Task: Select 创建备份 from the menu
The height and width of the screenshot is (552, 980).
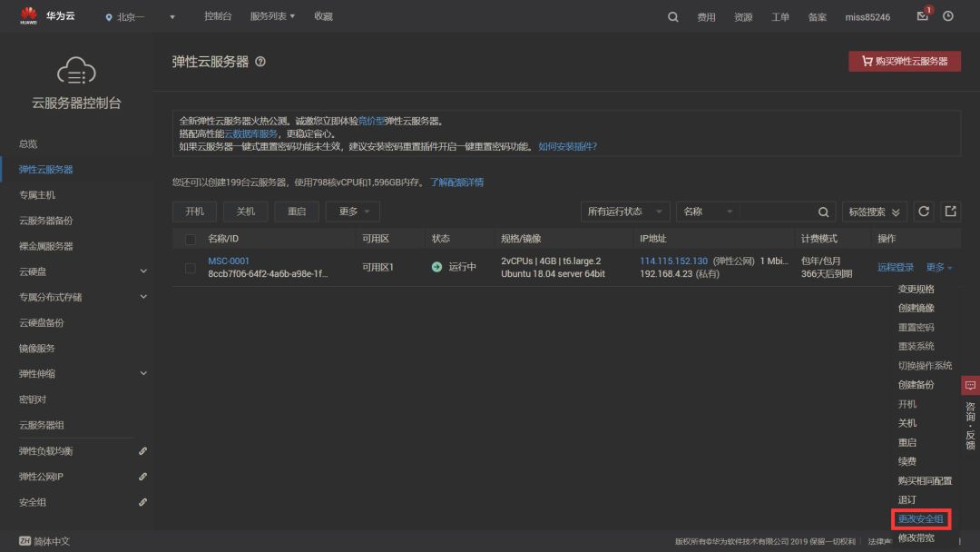Action: tap(916, 385)
